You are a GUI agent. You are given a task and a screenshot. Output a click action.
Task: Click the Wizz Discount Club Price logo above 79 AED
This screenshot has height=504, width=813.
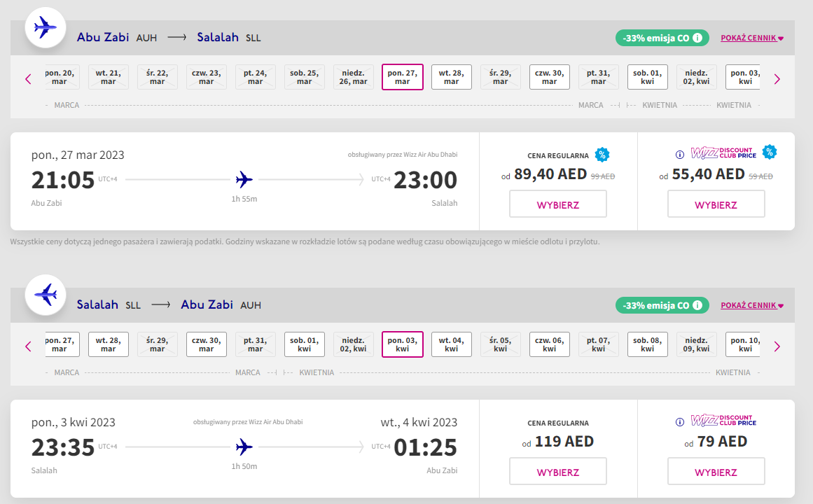pos(724,421)
